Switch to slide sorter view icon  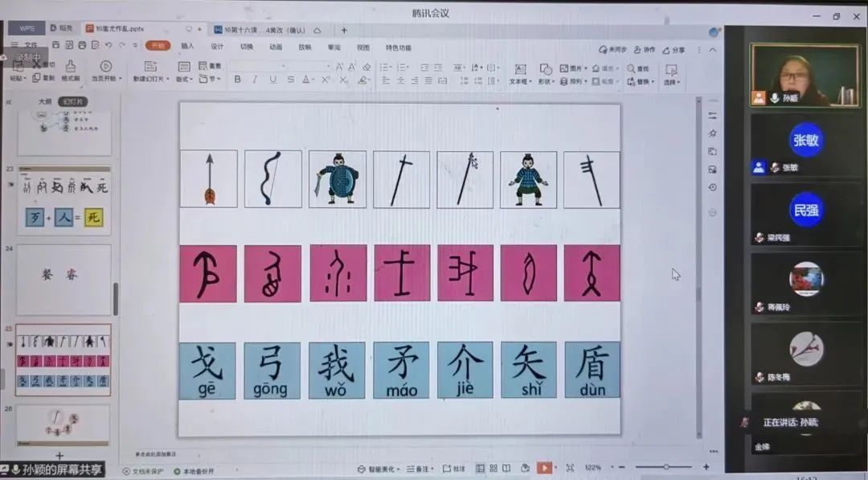[493, 468]
